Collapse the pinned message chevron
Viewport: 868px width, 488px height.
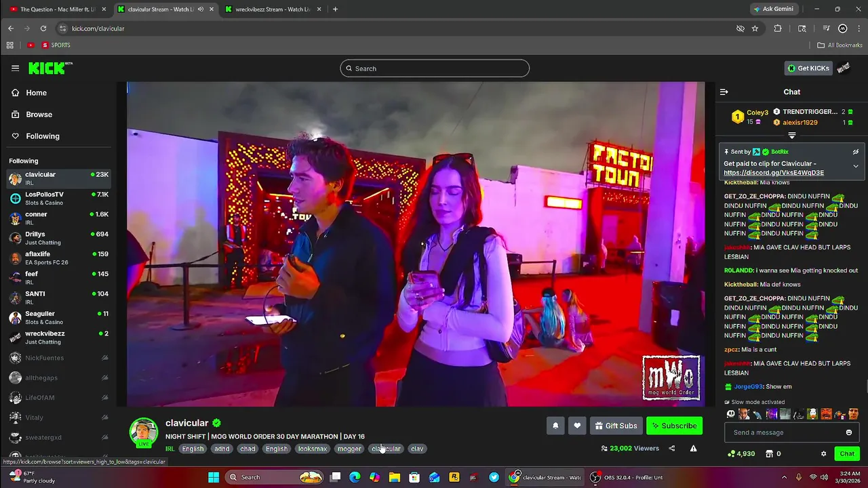pos(856,166)
